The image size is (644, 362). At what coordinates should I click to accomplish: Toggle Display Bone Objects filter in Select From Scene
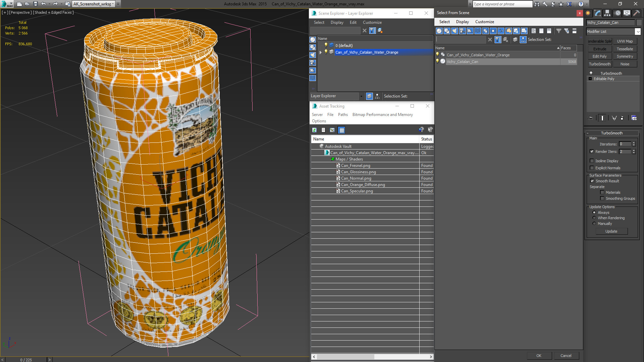tap(501, 31)
